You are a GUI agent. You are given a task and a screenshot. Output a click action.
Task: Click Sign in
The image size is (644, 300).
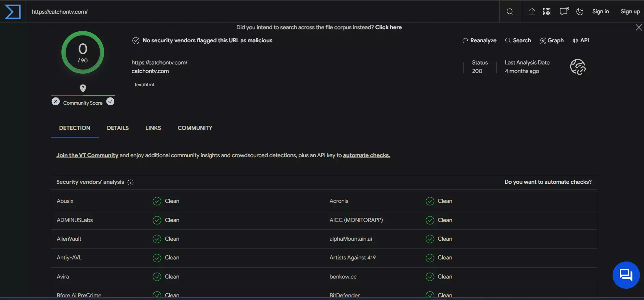(x=600, y=12)
